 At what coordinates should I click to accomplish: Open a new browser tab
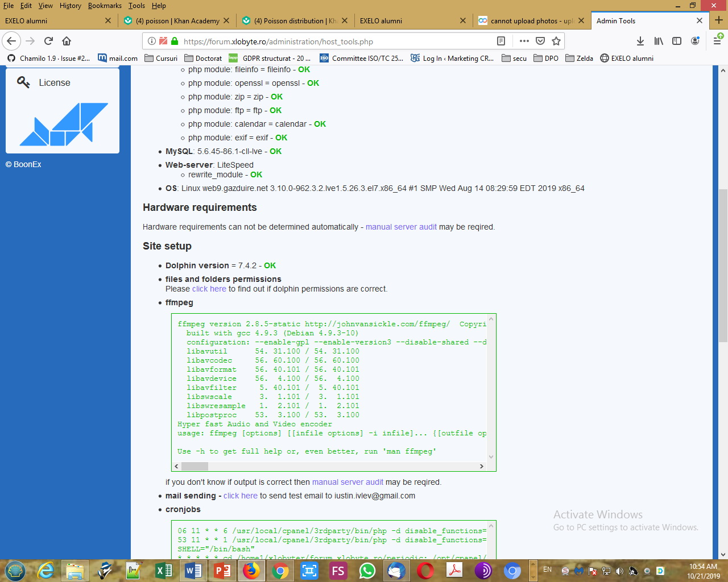pyautogui.click(x=718, y=20)
